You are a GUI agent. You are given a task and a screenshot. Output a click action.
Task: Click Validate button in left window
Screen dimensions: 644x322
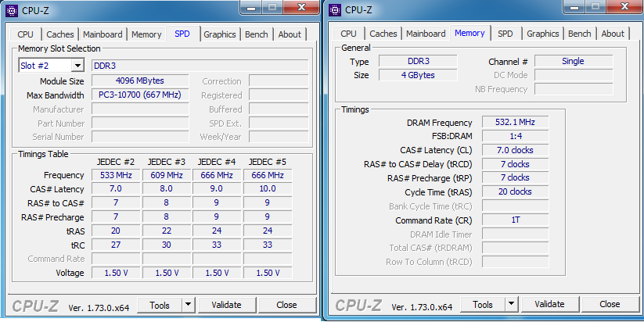pos(226,305)
